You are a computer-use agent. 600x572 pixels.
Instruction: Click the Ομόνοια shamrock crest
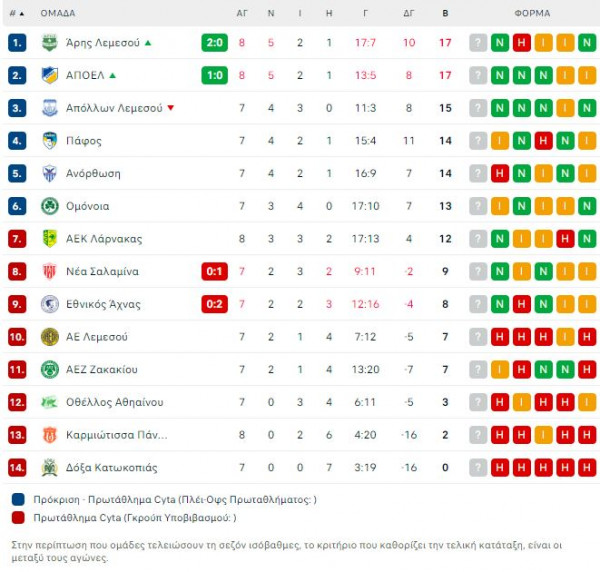coord(49,206)
